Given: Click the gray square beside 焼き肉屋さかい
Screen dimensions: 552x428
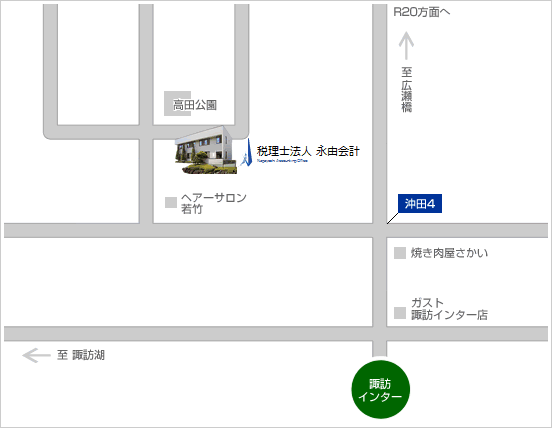Looking at the screenshot, I should click(400, 253).
